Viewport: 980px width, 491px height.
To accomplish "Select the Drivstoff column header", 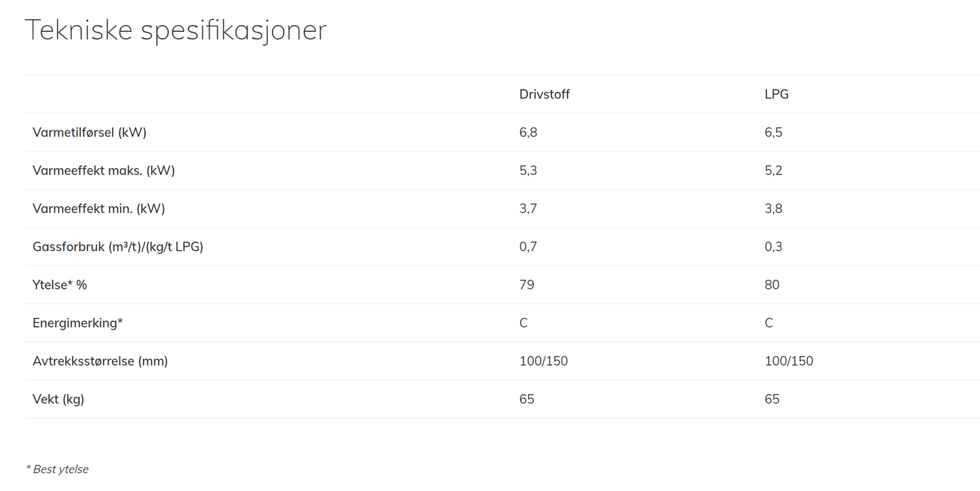I will click(544, 94).
